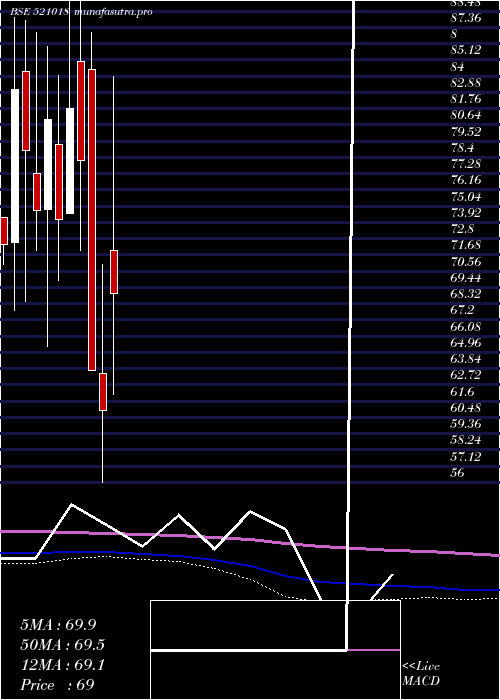Click the 57.12 price axis label
Image resolution: width=500 pixels, height=700 pixels.
[x=466, y=456]
